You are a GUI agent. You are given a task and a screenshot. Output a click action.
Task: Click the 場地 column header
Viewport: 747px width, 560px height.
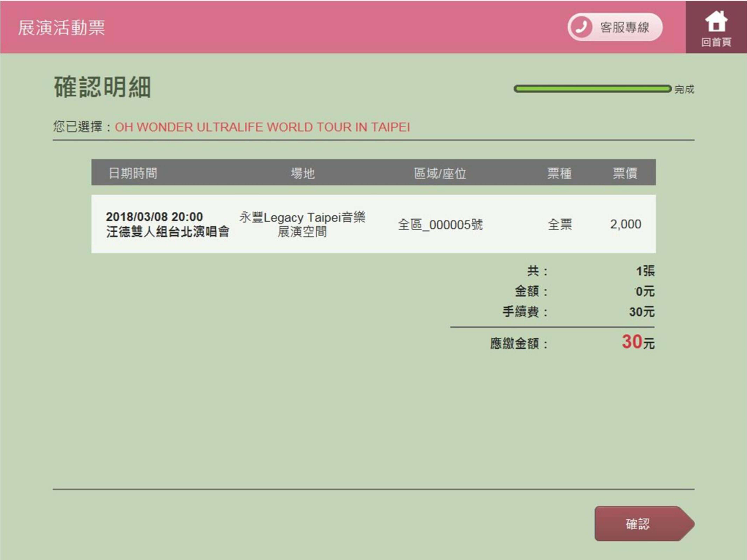coord(303,173)
